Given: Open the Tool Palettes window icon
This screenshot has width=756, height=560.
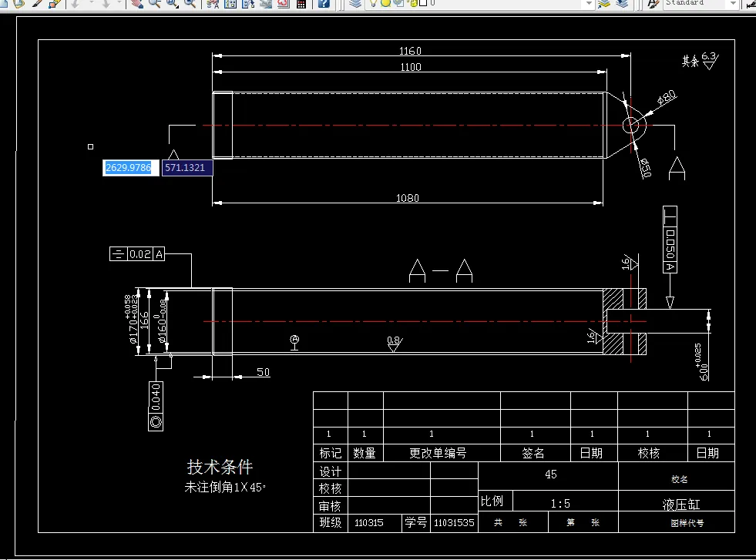Looking at the screenshot, I should coord(248,3).
